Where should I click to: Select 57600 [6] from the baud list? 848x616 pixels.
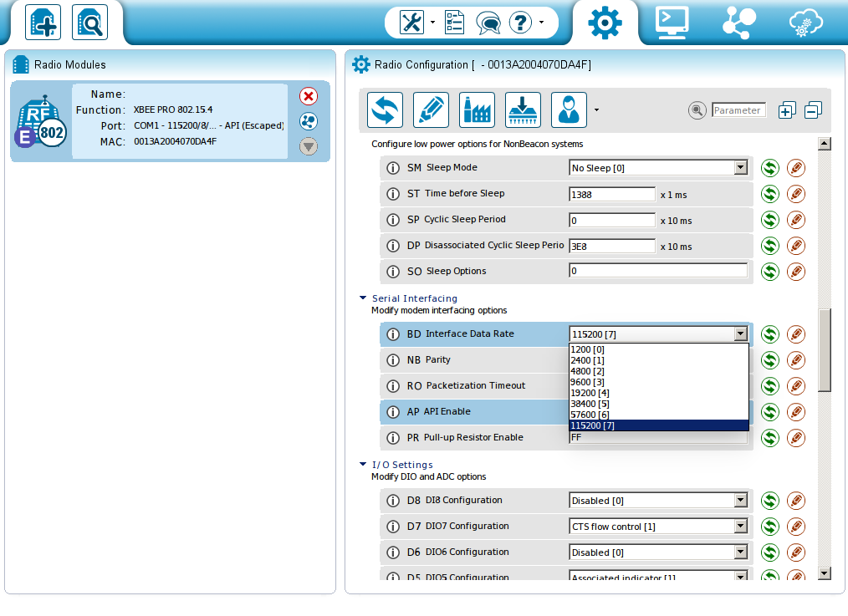click(x=659, y=415)
